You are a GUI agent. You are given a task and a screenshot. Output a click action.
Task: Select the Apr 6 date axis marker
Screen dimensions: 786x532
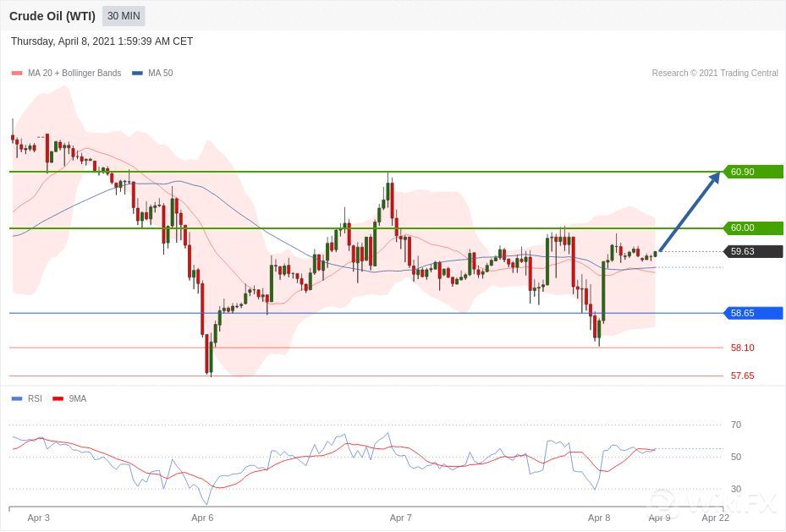[202, 518]
